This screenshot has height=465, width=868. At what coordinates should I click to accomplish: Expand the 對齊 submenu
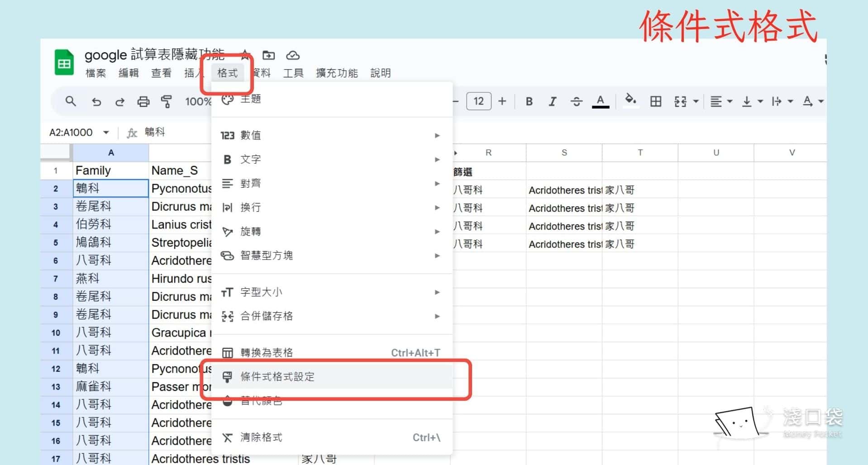coord(252,183)
